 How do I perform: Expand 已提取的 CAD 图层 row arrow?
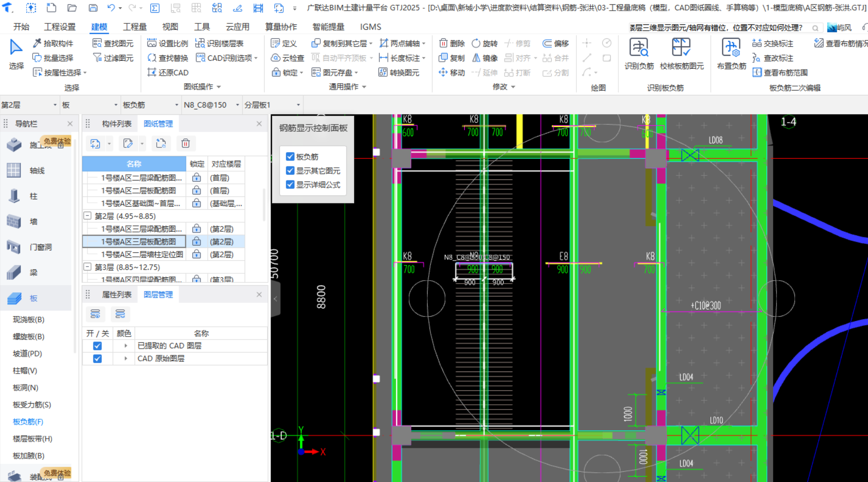coord(126,346)
